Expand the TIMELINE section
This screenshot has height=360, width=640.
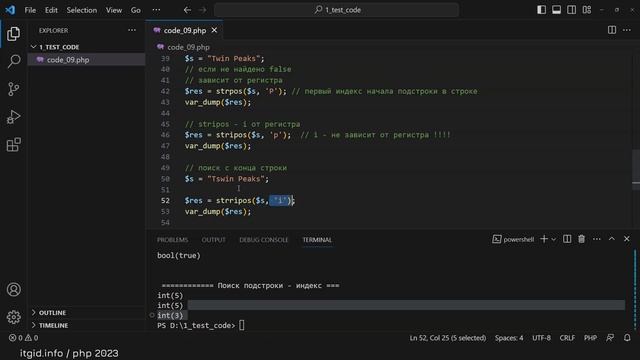pos(87,325)
